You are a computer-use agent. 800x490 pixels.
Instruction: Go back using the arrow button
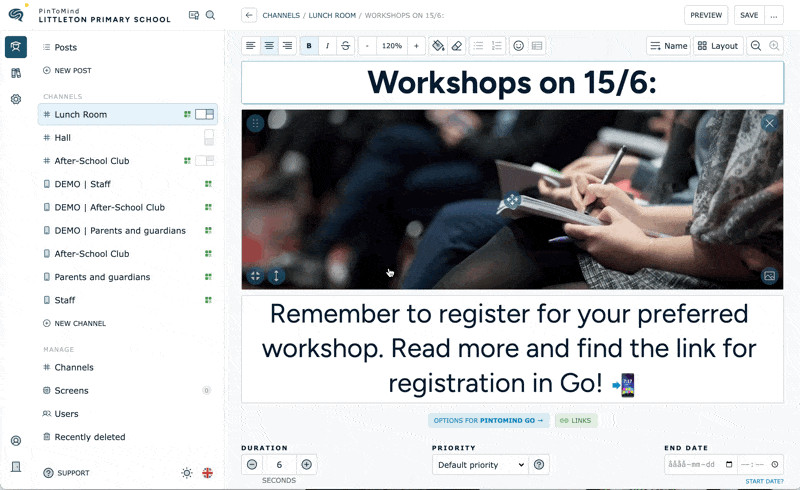point(249,15)
